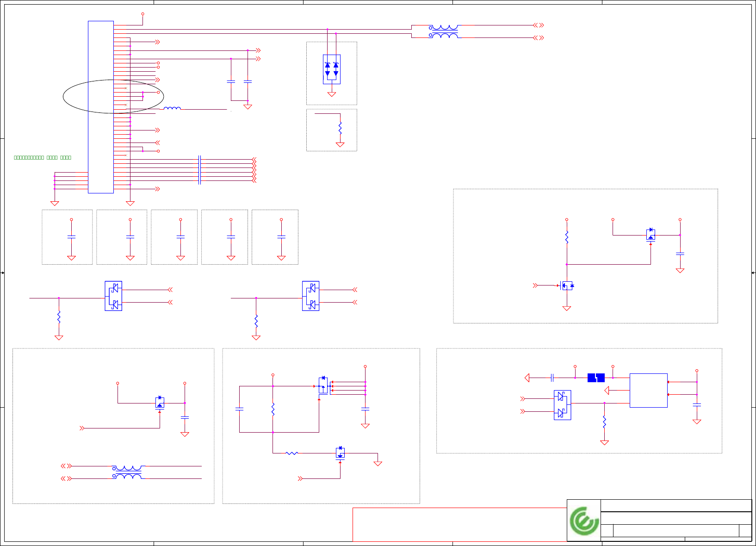Viewport: 756px width, 546px height.
Task: Select the horizontal resistor in bottom-center block
Action: 292,453
